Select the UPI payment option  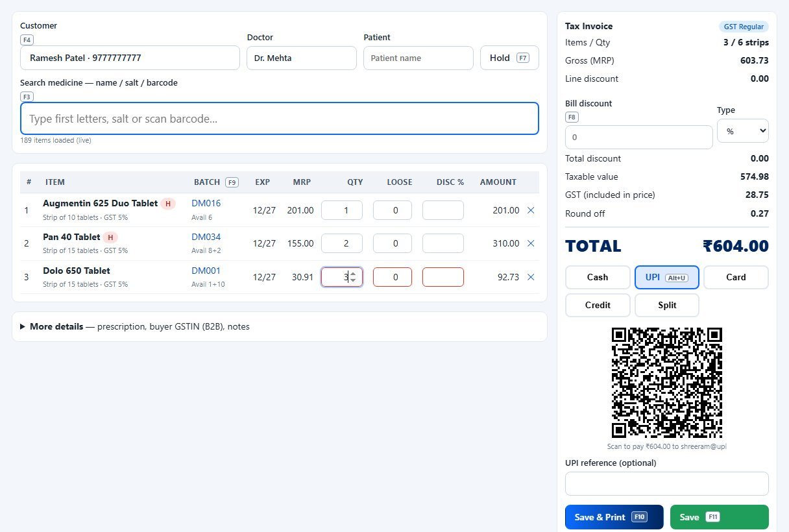[x=667, y=277]
